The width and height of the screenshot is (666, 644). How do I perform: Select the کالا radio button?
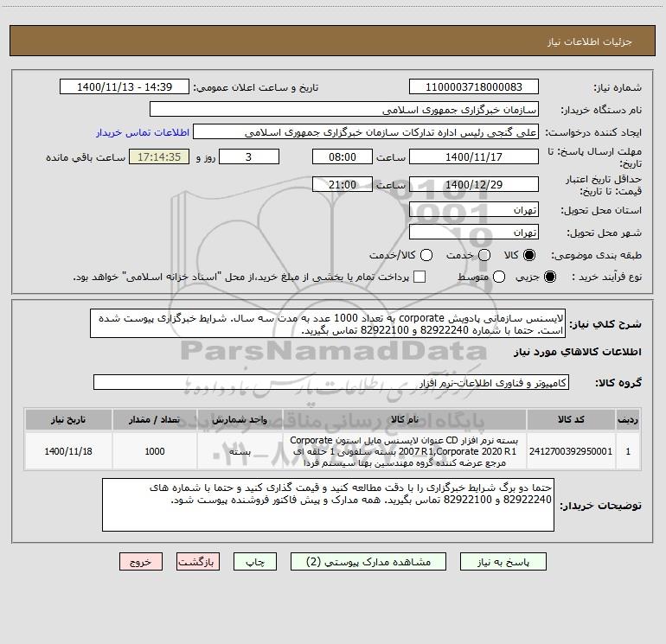point(529,255)
